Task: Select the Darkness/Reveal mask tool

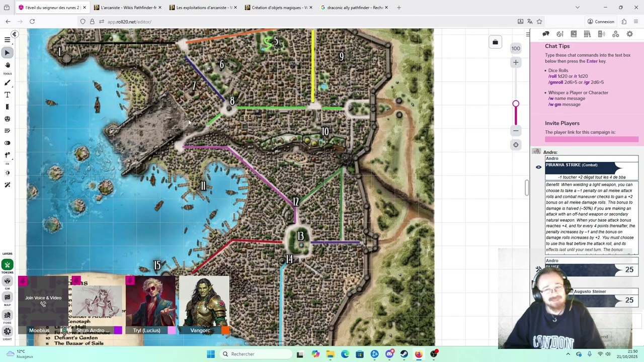Action: (x=7, y=143)
